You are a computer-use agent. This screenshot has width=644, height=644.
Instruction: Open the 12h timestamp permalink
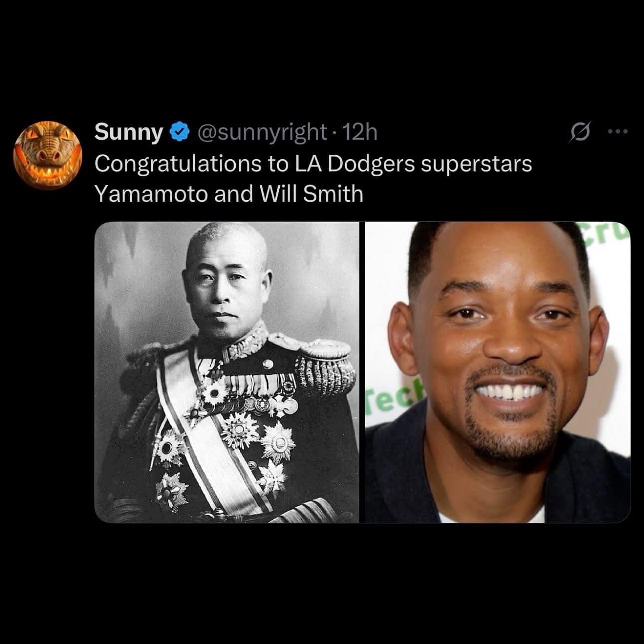coord(360,132)
